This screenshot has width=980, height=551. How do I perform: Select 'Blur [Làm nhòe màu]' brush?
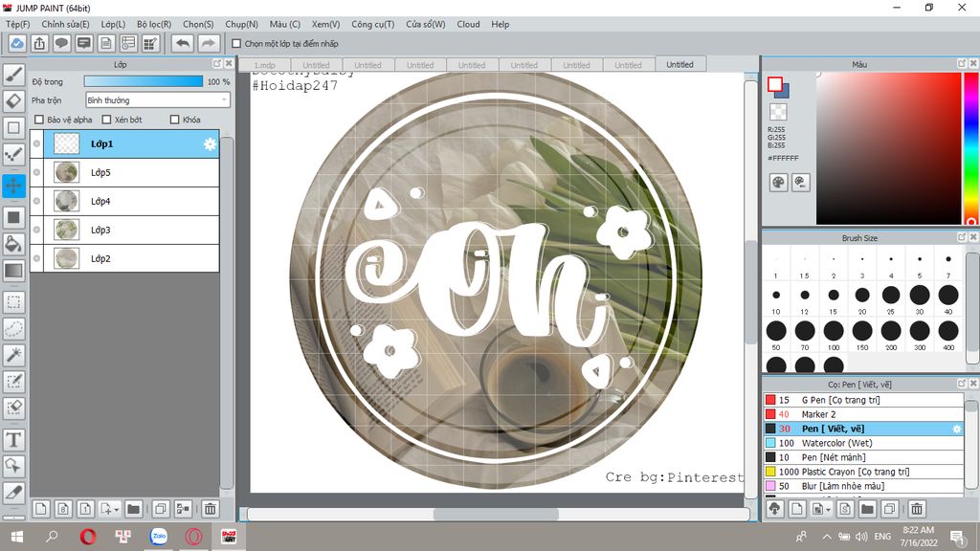(x=864, y=486)
